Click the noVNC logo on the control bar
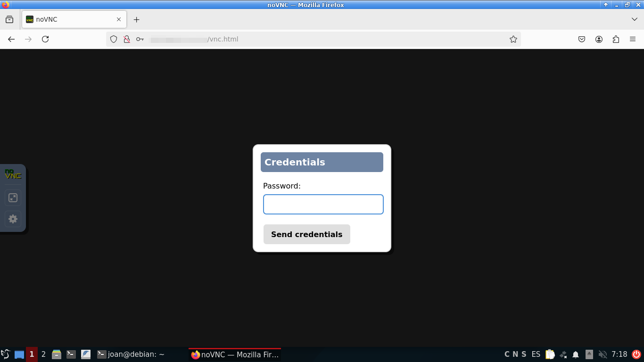The height and width of the screenshot is (362, 644). [13, 174]
